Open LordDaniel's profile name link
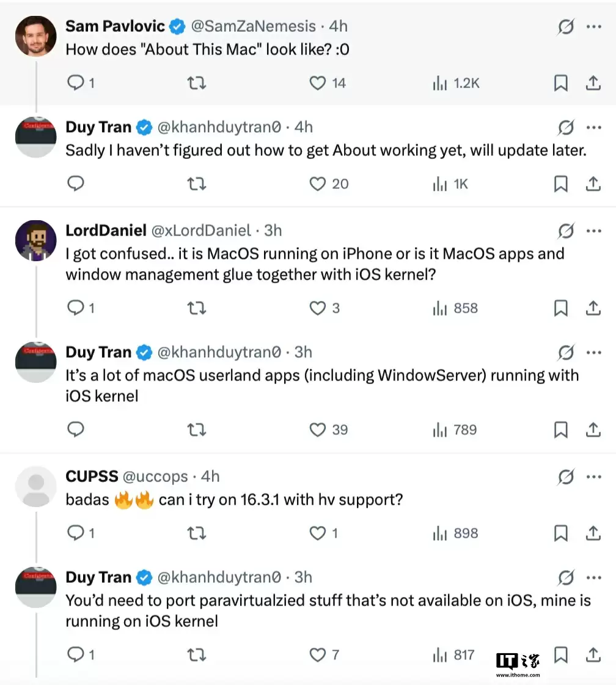 pyautogui.click(x=106, y=231)
